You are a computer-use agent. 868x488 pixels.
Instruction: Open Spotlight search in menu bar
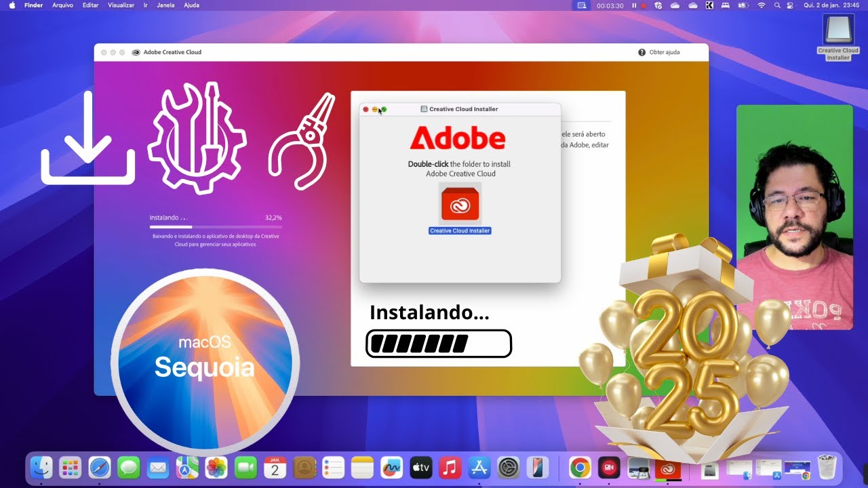click(778, 5)
